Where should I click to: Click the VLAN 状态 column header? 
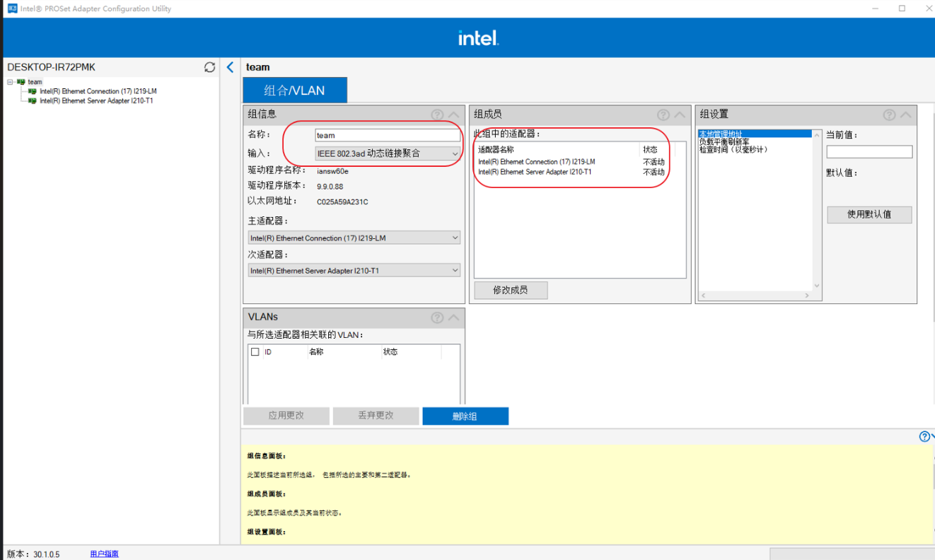click(x=390, y=351)
